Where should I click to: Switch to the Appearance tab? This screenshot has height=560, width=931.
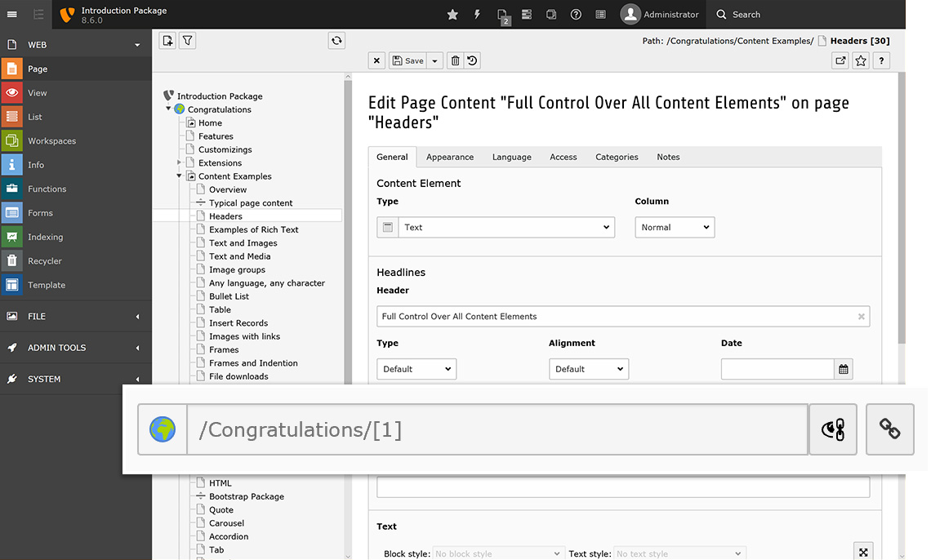[x=449, y=158]
